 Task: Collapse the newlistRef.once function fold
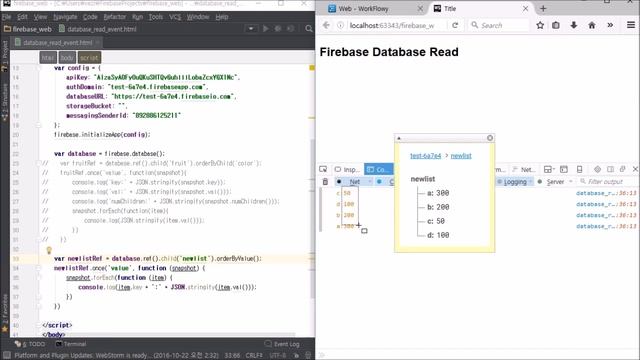tap(38, 268)
